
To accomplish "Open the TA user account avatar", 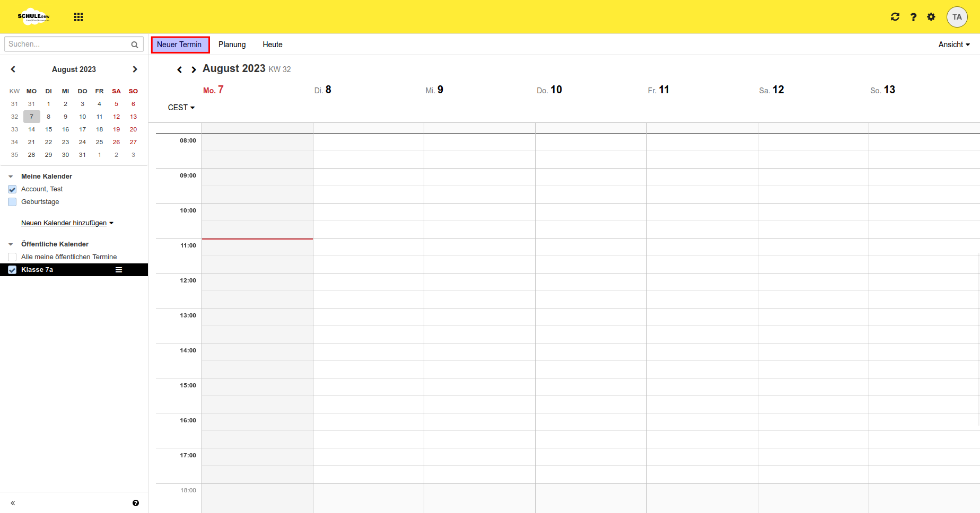I will point(957,17).
